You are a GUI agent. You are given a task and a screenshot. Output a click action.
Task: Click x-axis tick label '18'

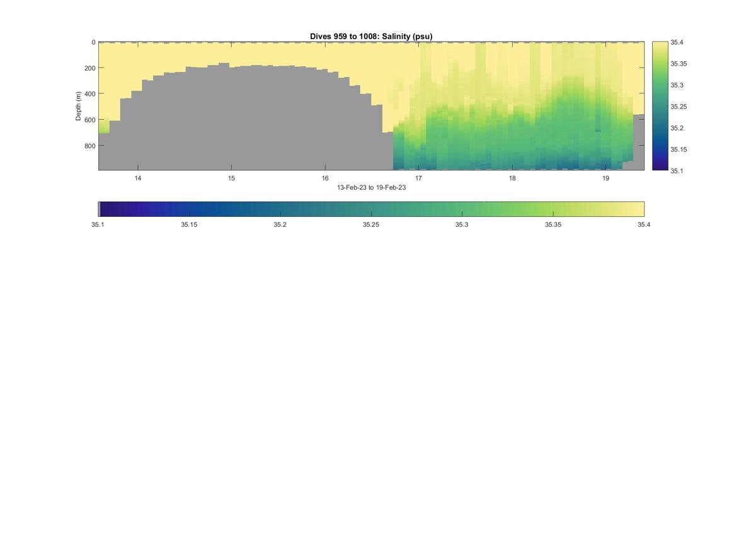512,178
